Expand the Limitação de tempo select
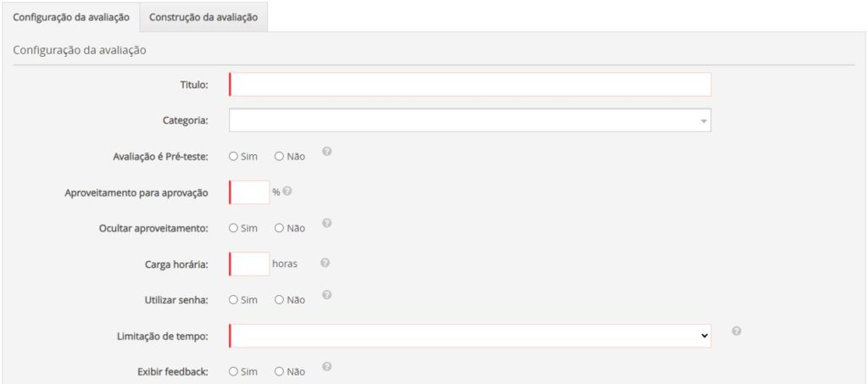Image resolution: width=868 pixels, height=384 pixels. point(470,336)
